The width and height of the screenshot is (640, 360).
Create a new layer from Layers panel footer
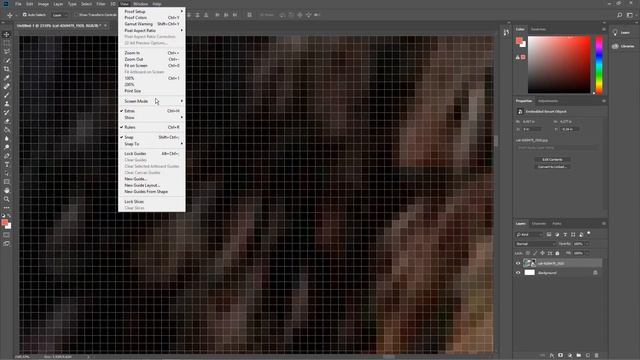(588, 356)
